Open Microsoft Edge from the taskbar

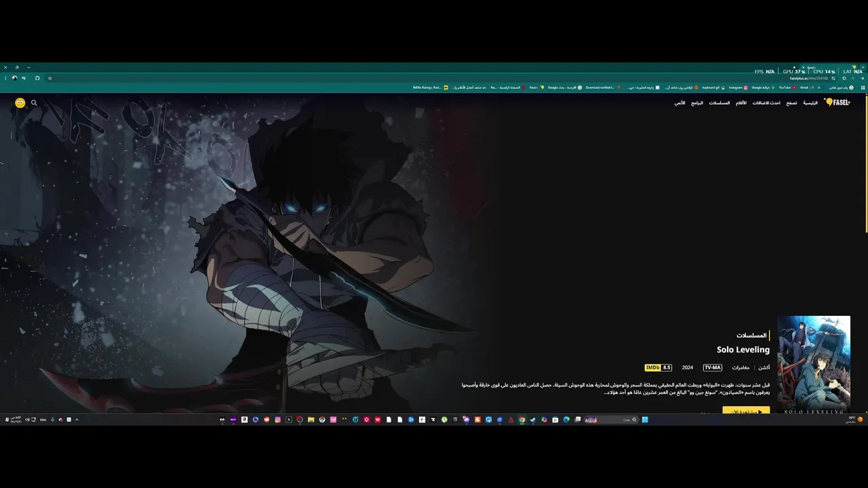566,420
